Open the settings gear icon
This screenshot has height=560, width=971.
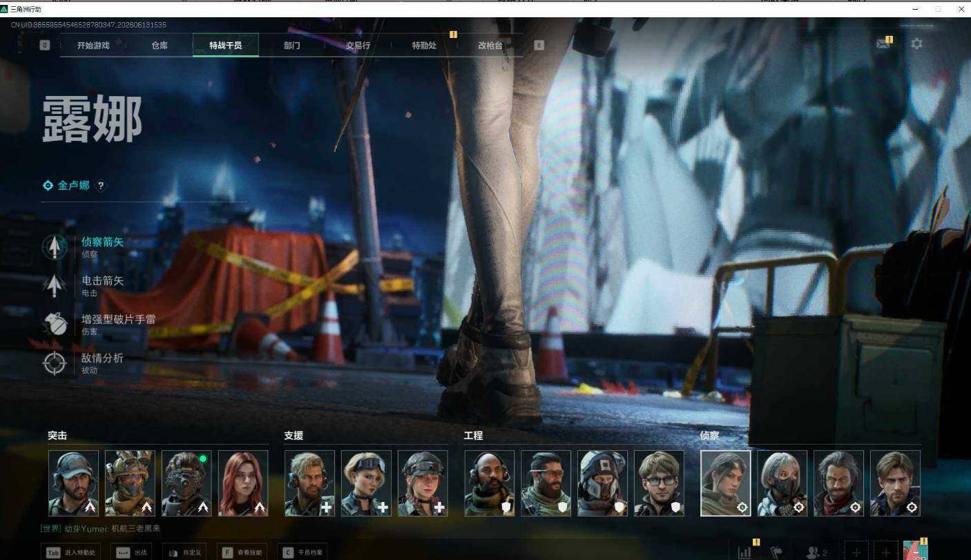pyautogui.click(x=916, y=44)
